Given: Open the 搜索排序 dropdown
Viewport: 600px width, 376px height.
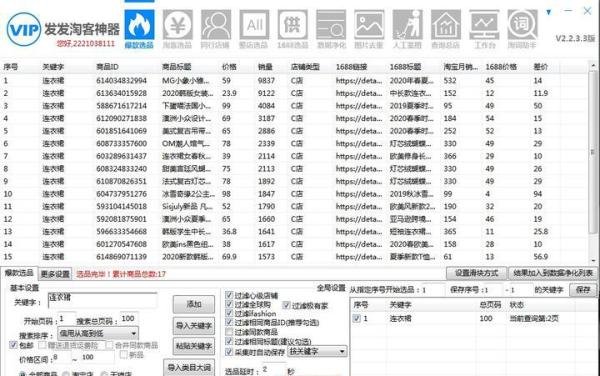Looking at the screenshot, I should point(98,334).
